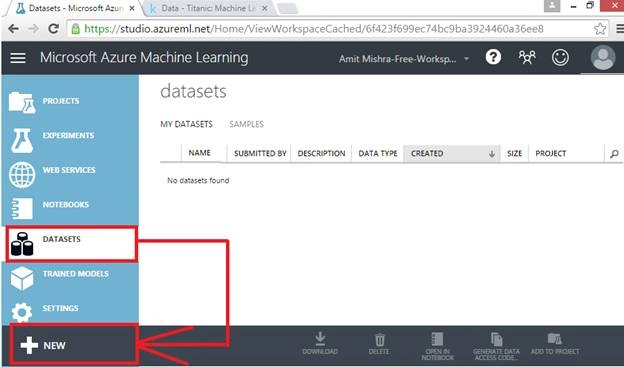Click the green padlock security icon
The width and height of the screenshot is (624, 367).
[75, 29]
